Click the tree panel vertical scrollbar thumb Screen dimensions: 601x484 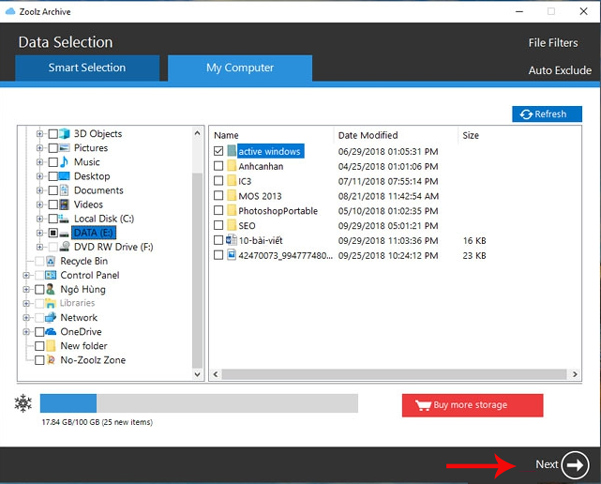point(197,270)
